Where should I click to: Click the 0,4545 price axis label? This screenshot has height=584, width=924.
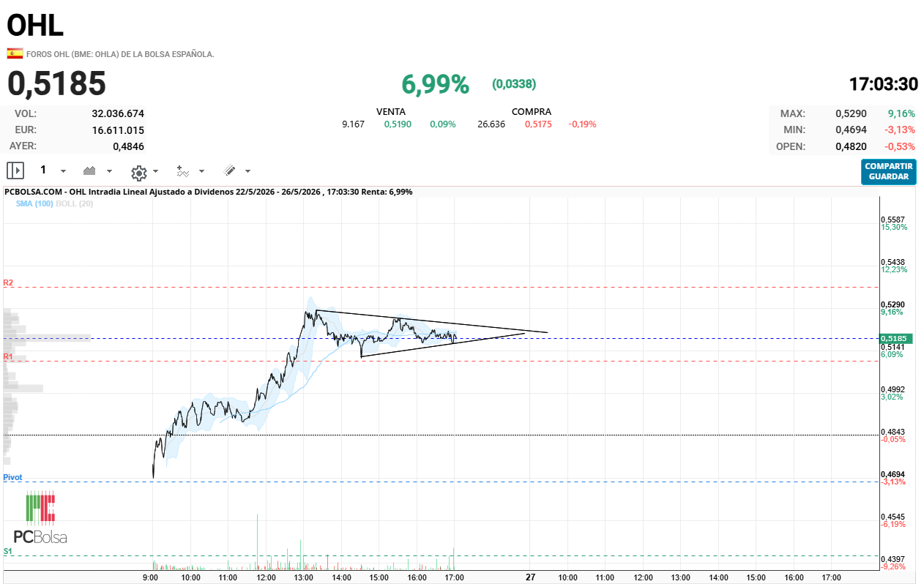893,517
